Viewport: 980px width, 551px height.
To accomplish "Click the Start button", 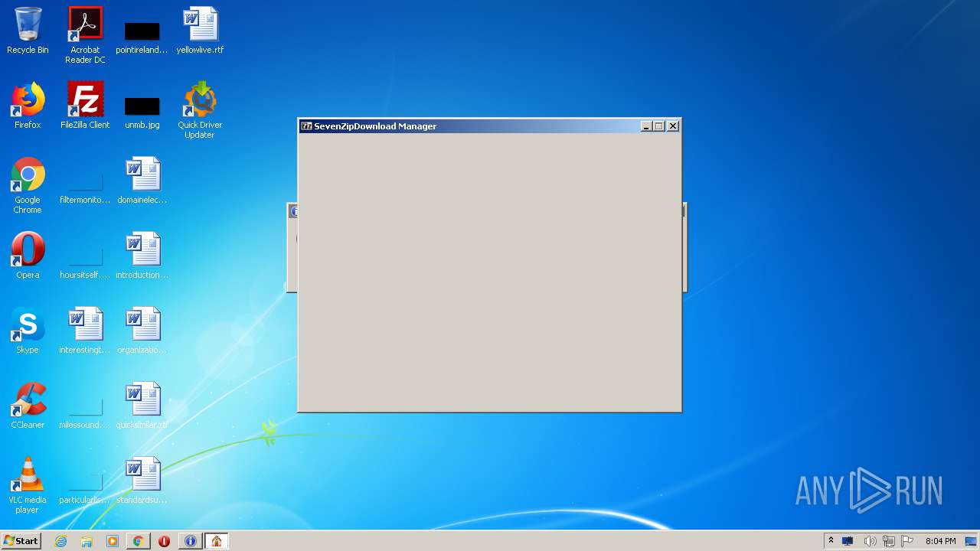I will point(21,541).
